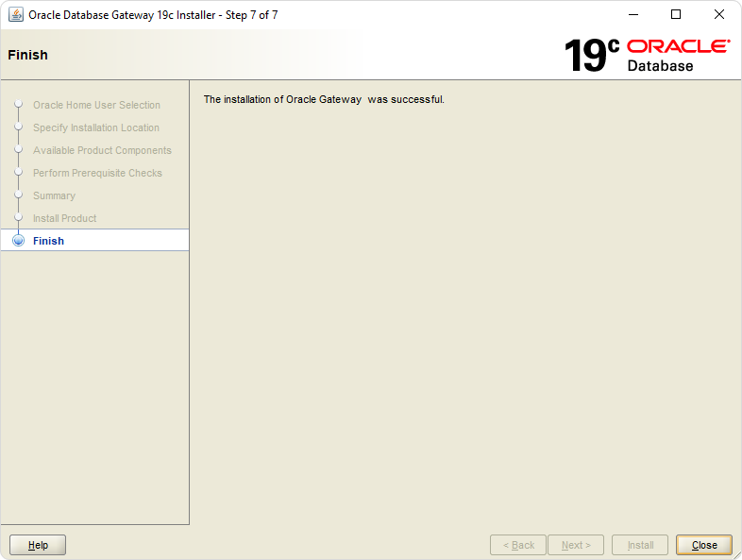The height and width of the screenshot is (560, 742).
Task: Click the Oracle 19c Database logo
Action: (x=647, y=56)
